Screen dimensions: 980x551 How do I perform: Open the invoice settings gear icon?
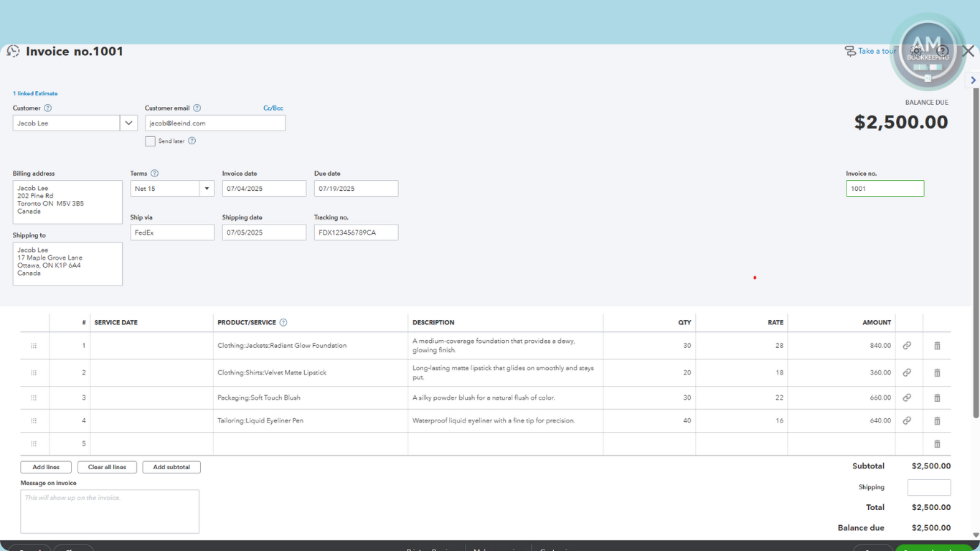coord(916,51)
